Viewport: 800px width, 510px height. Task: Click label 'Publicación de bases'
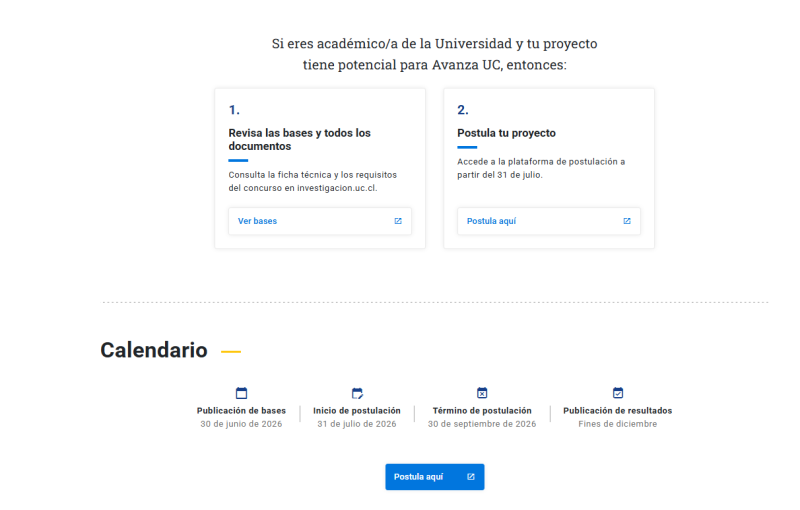[x=241, y=411]
